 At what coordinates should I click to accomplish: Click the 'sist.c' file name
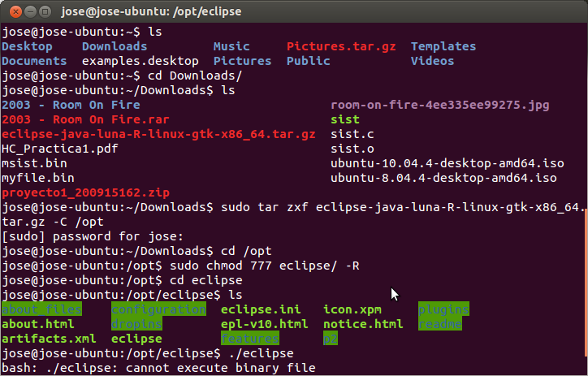tap(352, 134)
